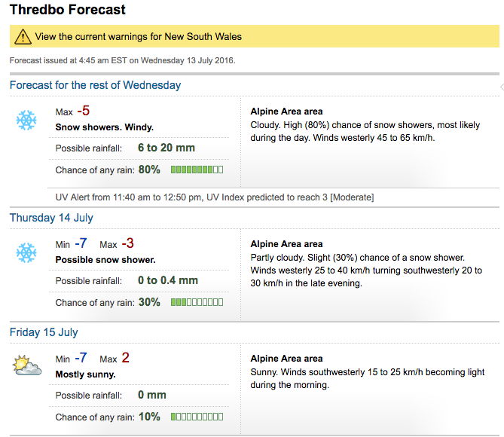The height and width of the screenshot is (437, 504).
Task: Open Forecast for the rest of Wednesday heading
Action: [x=95, y=85]
